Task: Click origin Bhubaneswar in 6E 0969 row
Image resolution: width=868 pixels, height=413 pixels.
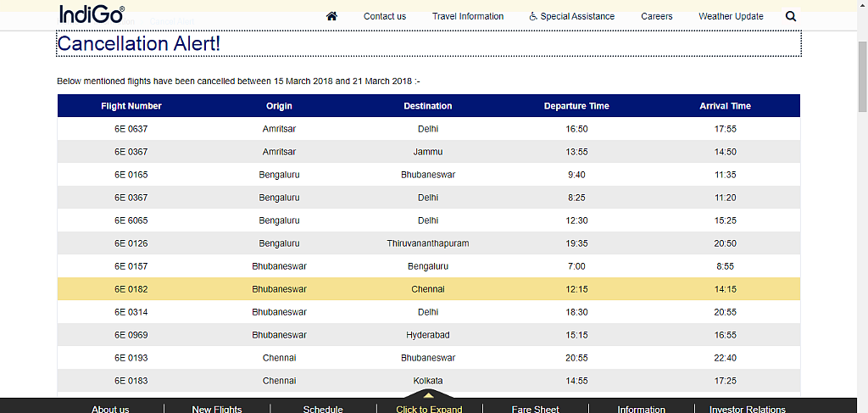Action: coord(279,335)
